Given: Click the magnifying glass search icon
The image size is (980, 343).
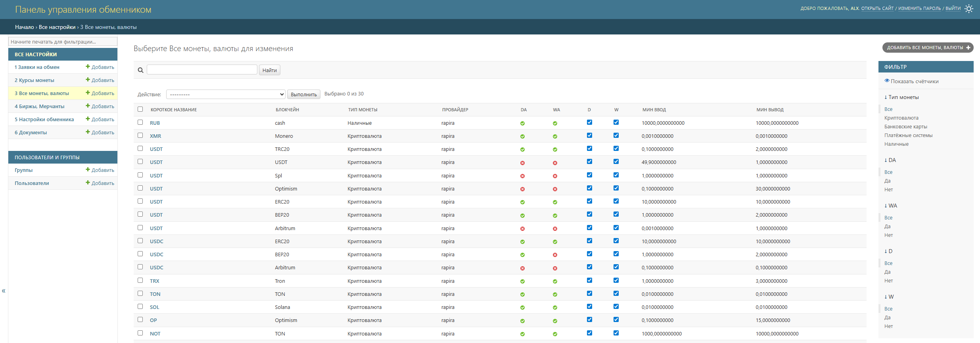Looking at the screenshot, I should click(140, 70).
